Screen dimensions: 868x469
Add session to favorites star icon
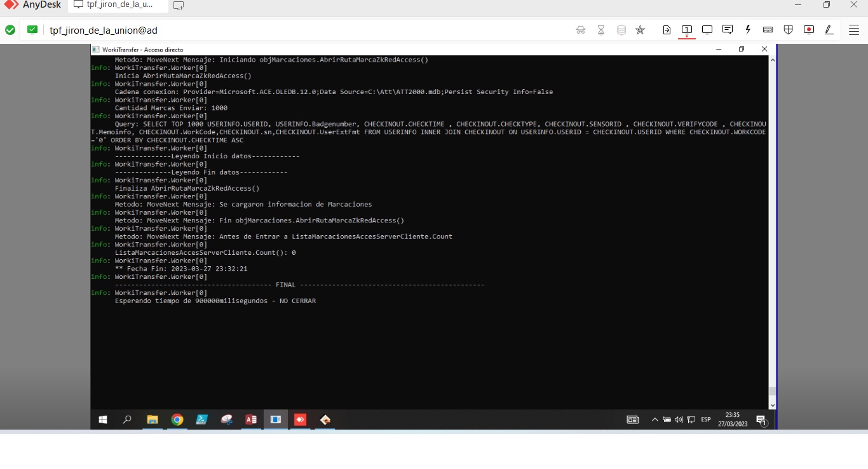click(x=640, y=30)
